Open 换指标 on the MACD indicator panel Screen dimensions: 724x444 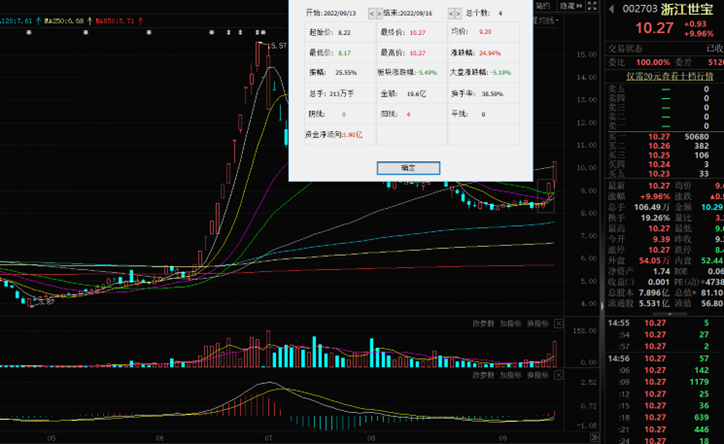click(538, 376)
